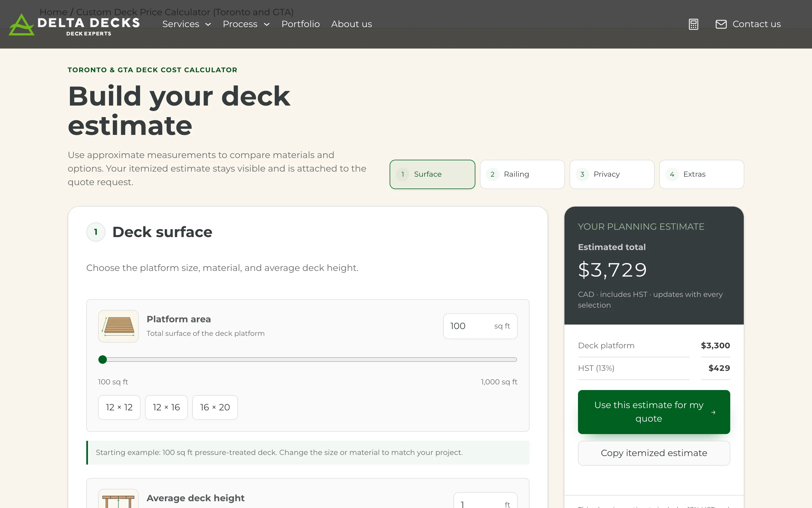Click the $3,729 estimated total
The image size is (812, 508).
tap(612, 270)
